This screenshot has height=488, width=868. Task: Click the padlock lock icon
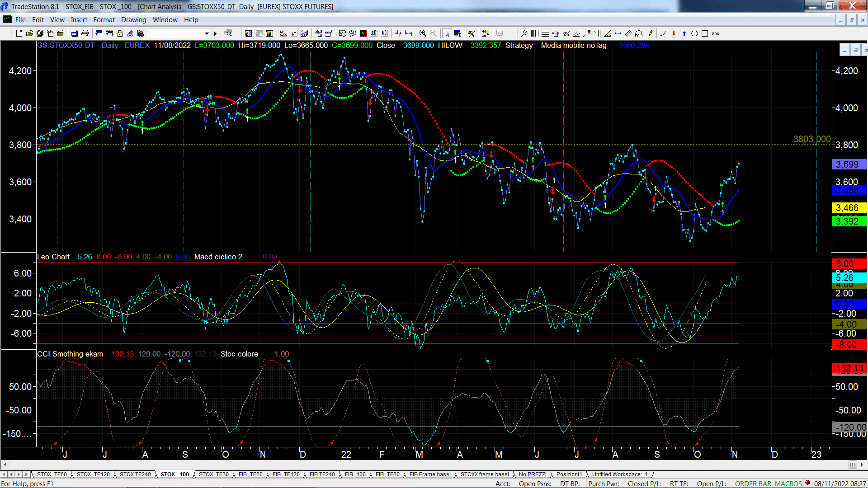pyautogui.click(x=120, y=33)
